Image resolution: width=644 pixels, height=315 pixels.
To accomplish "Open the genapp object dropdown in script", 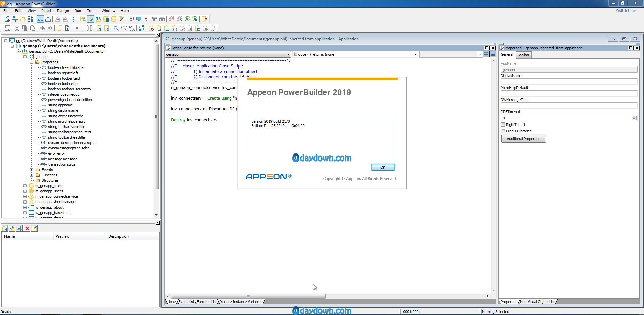I will click(x=288, y=54).
